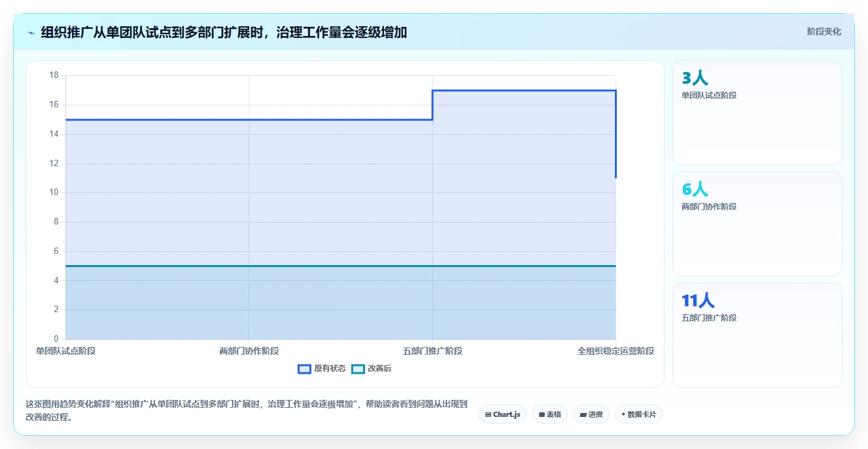This screenshot has height=449, width=868.
Task: Click the Chart.js tag button
Action: point(502,414)
